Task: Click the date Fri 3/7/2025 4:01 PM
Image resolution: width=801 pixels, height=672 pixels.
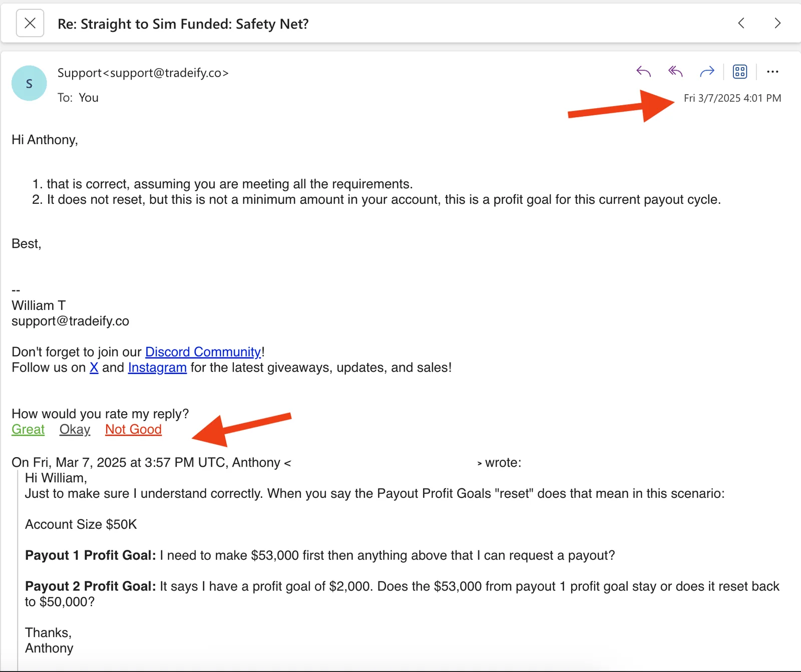Action: (x=732, y=98)
